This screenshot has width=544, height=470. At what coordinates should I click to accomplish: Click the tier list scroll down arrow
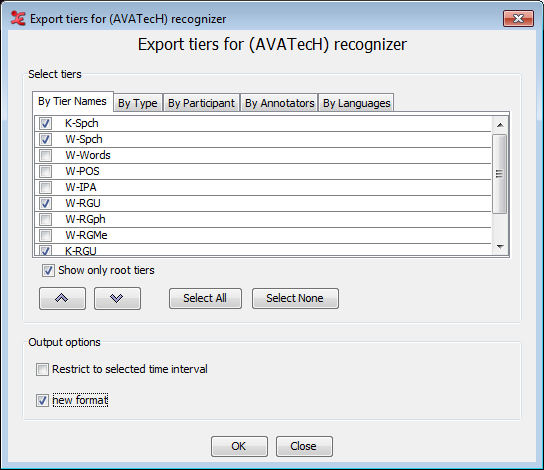(x=500, y=247)
